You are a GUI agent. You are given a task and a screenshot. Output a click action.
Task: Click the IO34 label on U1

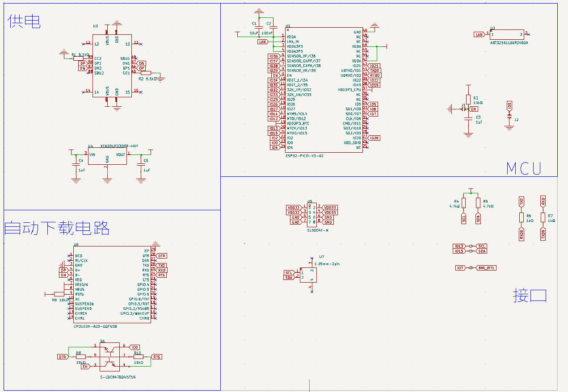click(273, 80)
